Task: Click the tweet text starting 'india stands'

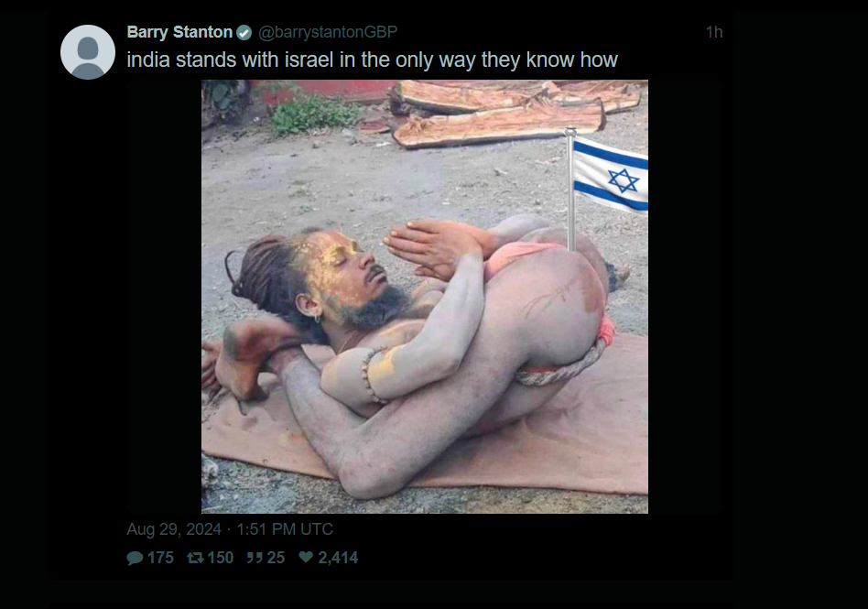Action: pyautogui.click(x=372, y=60)
